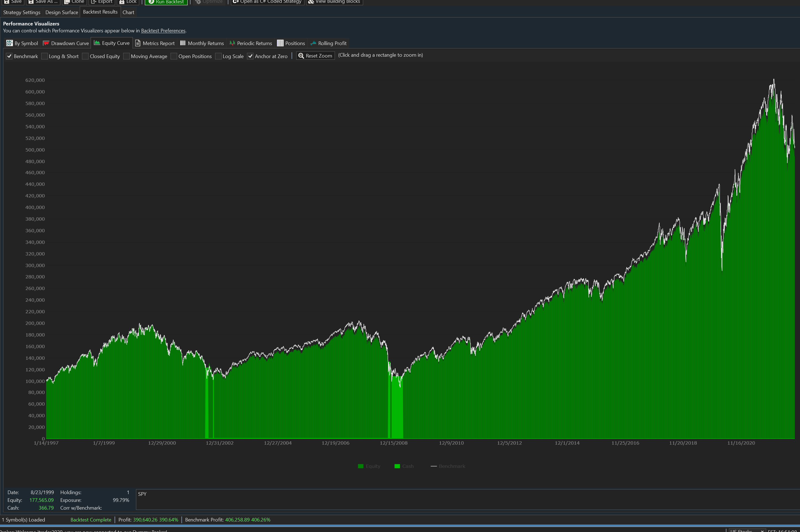Switch to the Metrics Report view
Screen dimensions: 800x532
pos(155,43)
